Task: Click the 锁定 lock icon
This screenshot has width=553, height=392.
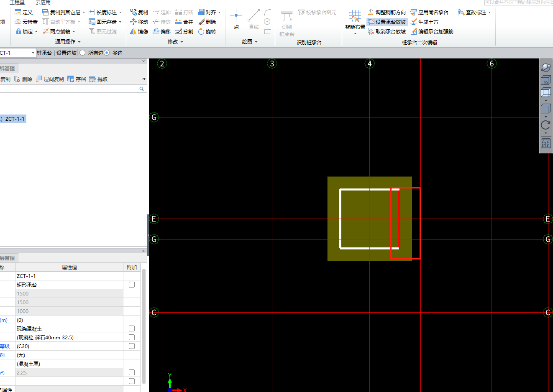Action: [18, 31]
